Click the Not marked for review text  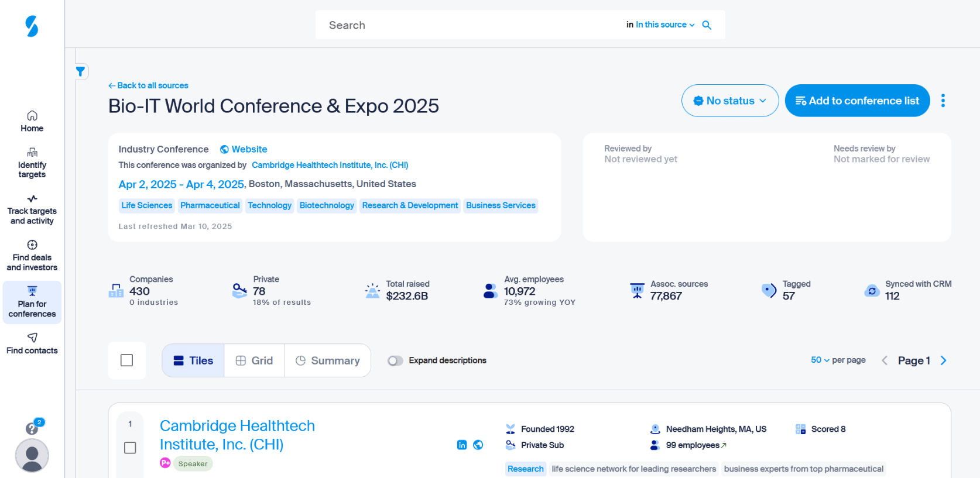(882, 159)
